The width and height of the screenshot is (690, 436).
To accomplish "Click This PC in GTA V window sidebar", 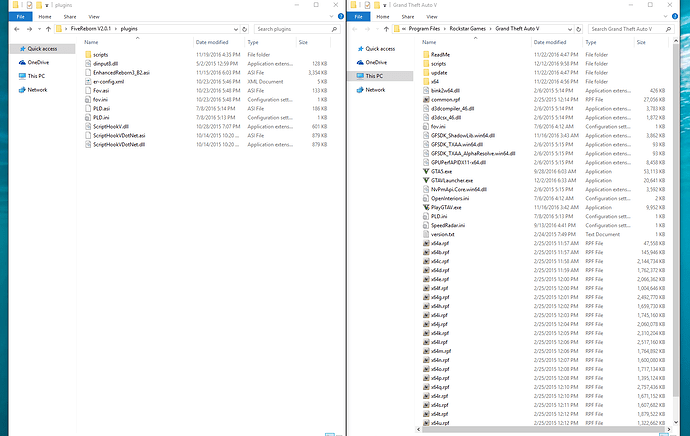I will [x=374, y=76].
